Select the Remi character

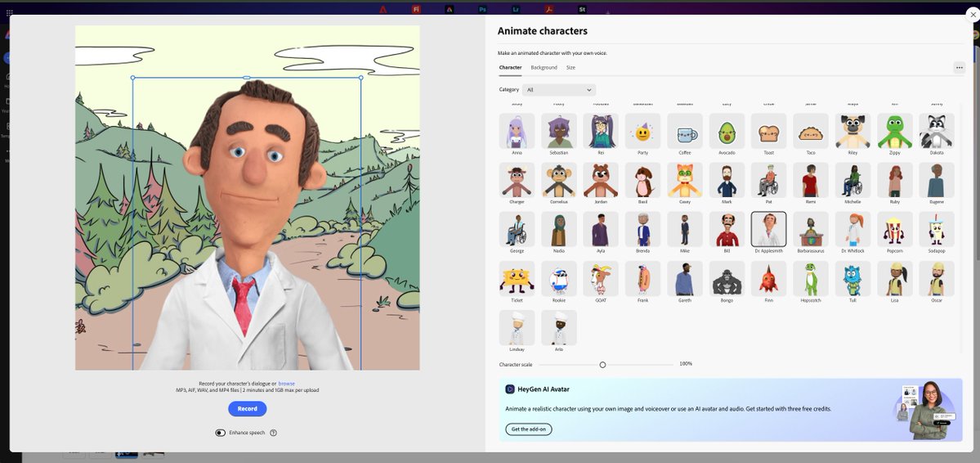(811, 180)
